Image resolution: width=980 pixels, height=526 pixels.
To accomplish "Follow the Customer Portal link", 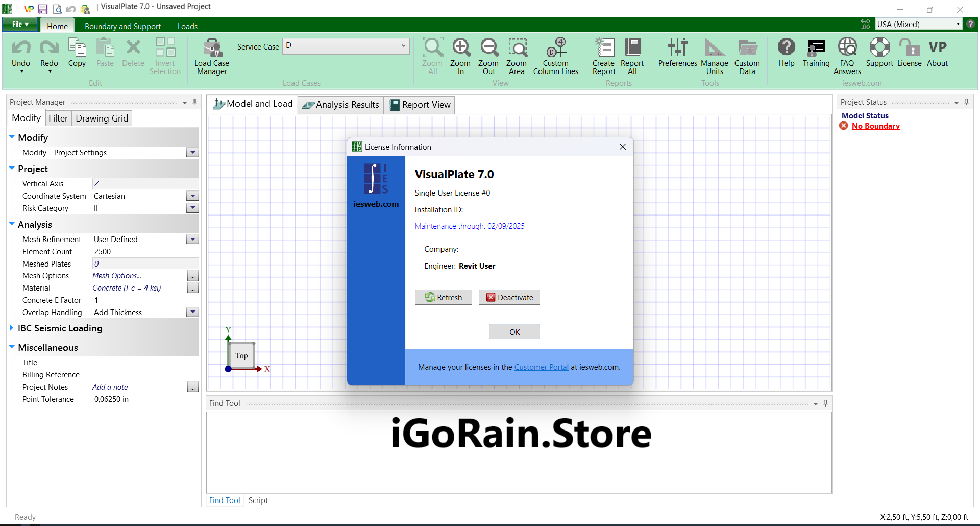I will [541, 367].
